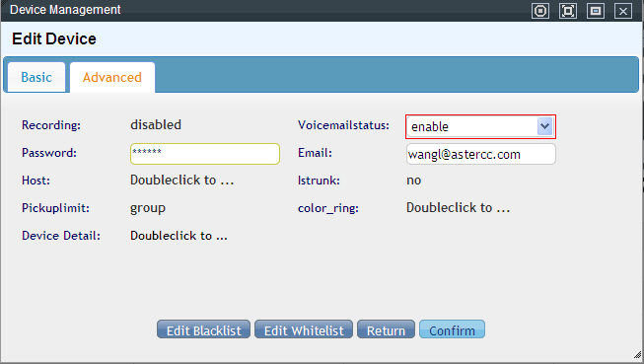Viewport: 644px width, 364px height.
Task: Click the Edit Blacklist button
Action: [204, 329]
